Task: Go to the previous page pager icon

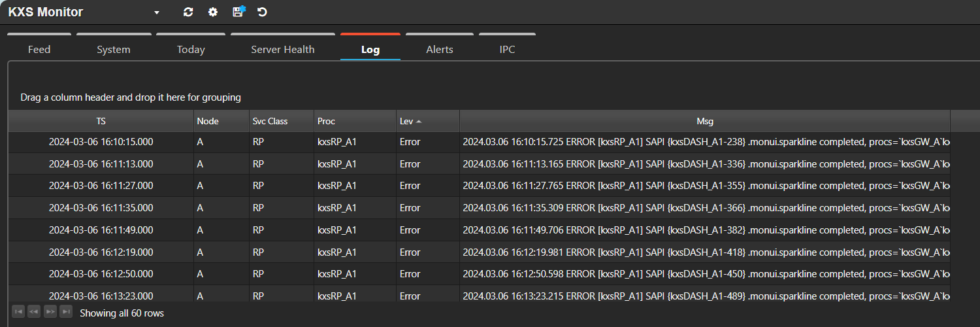Action: coord(34,312)
